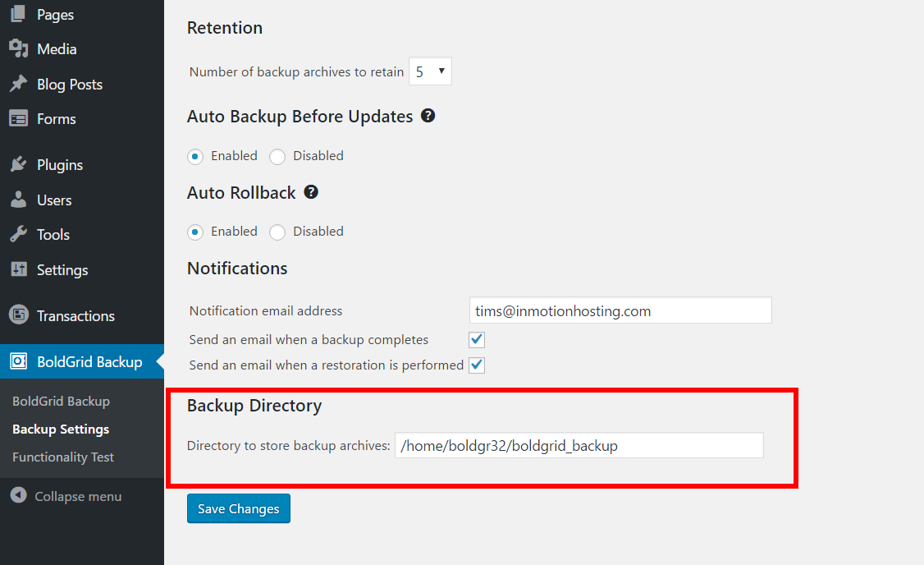The height and width of the screenshot is (565, 924).
Task: Select Enabled for Auto Rollback
Action: pos(195,232)
